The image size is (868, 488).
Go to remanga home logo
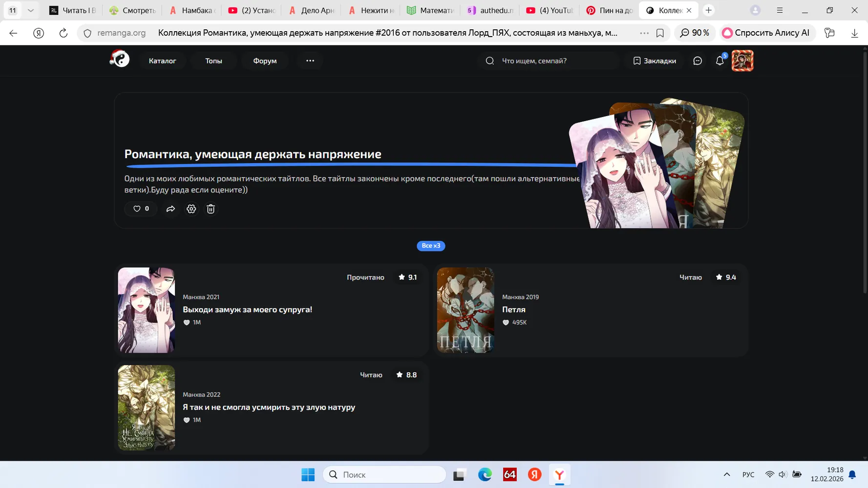[x=120, y=59]
